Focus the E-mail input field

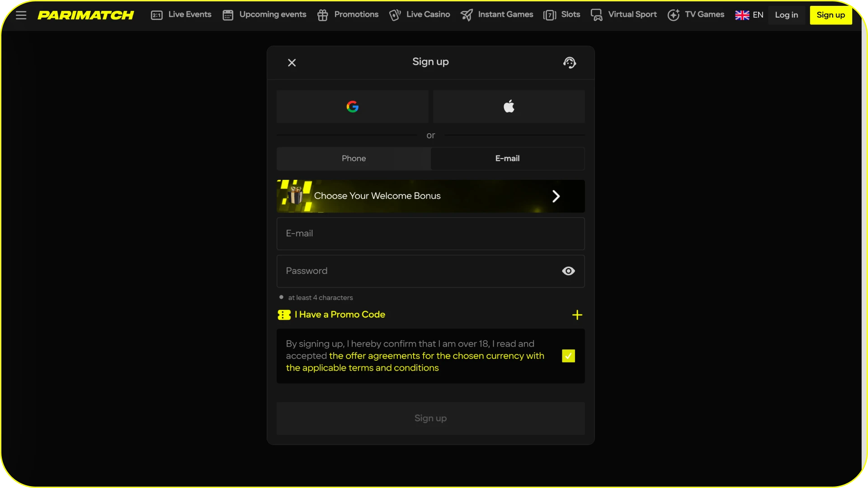click(431, 234)
